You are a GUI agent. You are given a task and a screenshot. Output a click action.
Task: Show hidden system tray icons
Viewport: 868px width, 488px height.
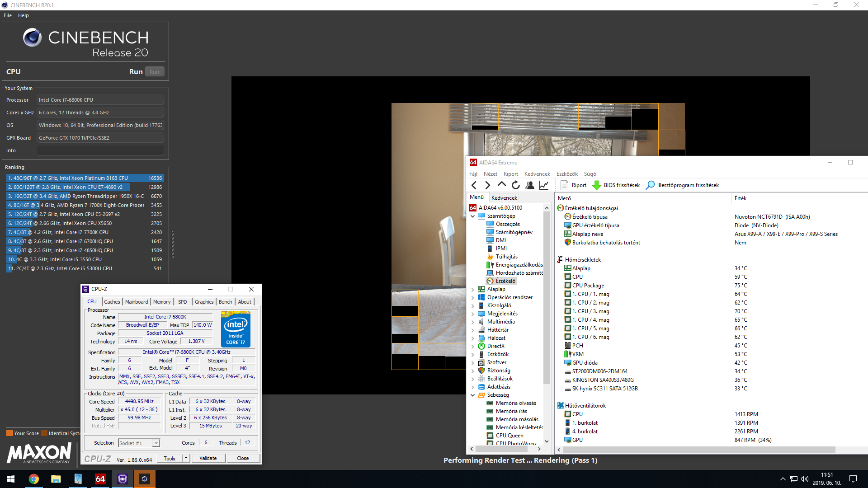[x=783, y=479]
